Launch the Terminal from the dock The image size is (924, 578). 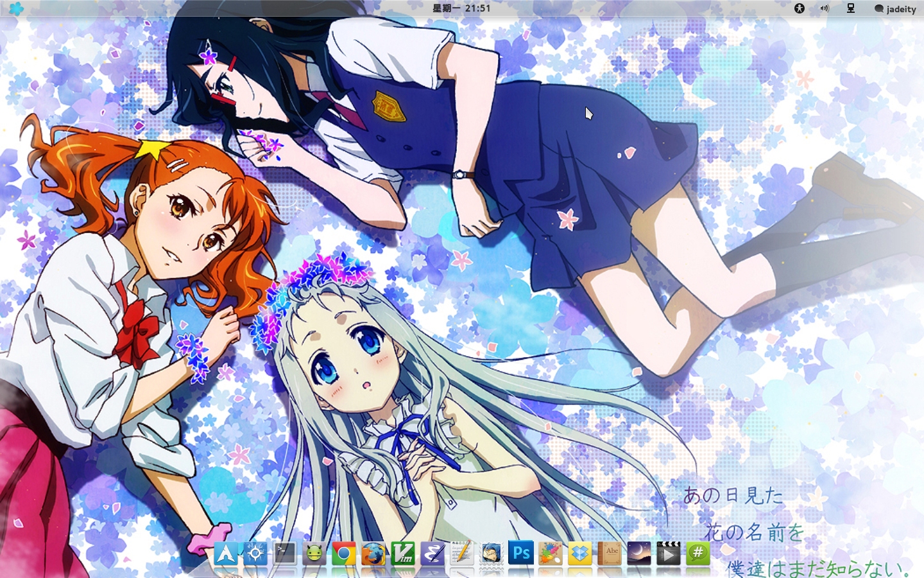pos(284,554)
